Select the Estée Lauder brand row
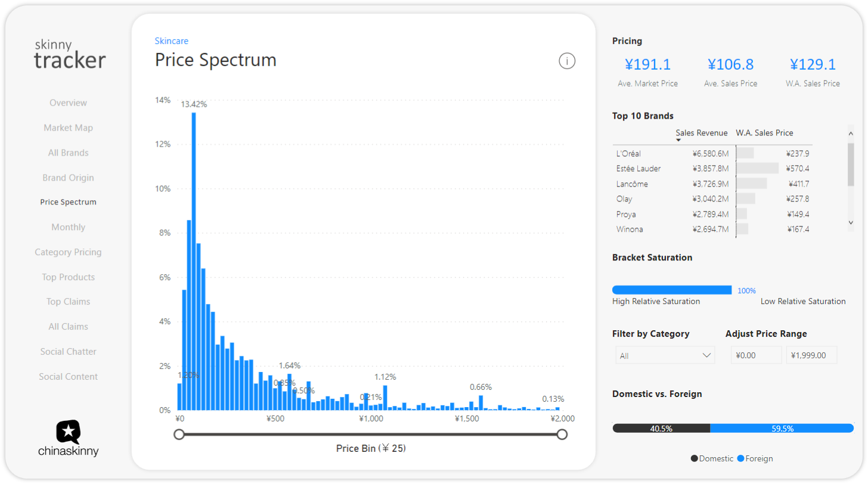This screenshot has width=868, height=484. [712, 169]
